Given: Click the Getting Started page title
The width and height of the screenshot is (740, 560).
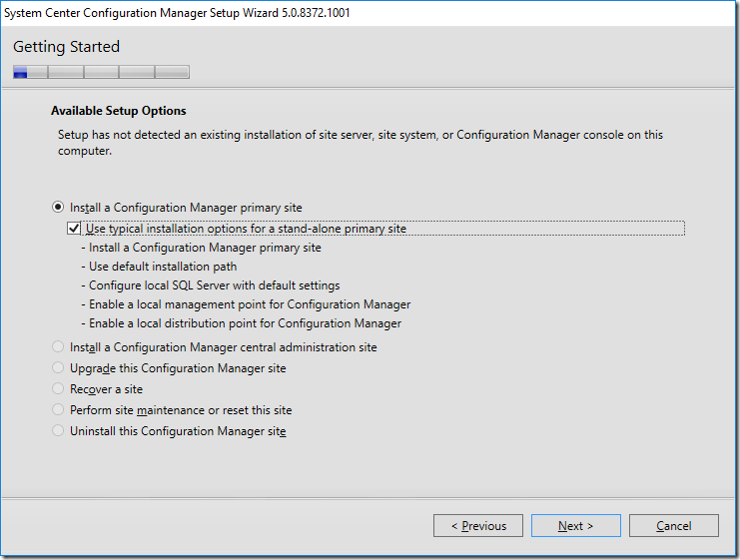Looking at the screenshot, I should [x=67, y=47].
